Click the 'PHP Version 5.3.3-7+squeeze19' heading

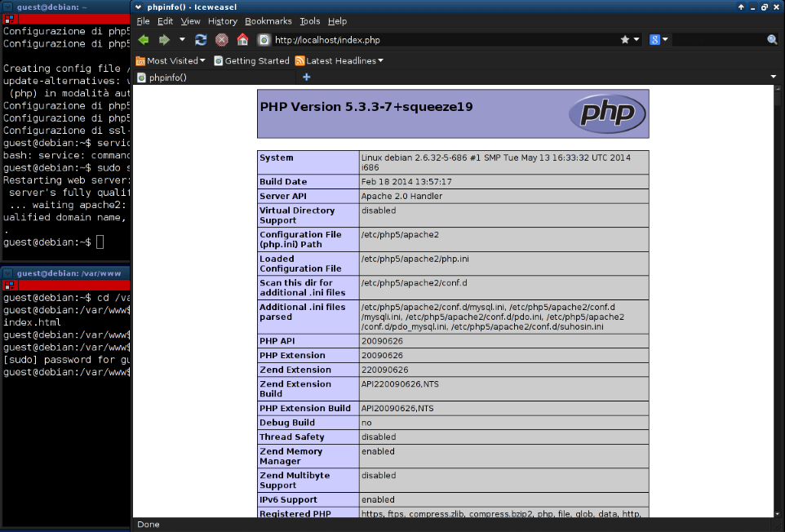tap(366, 107)
